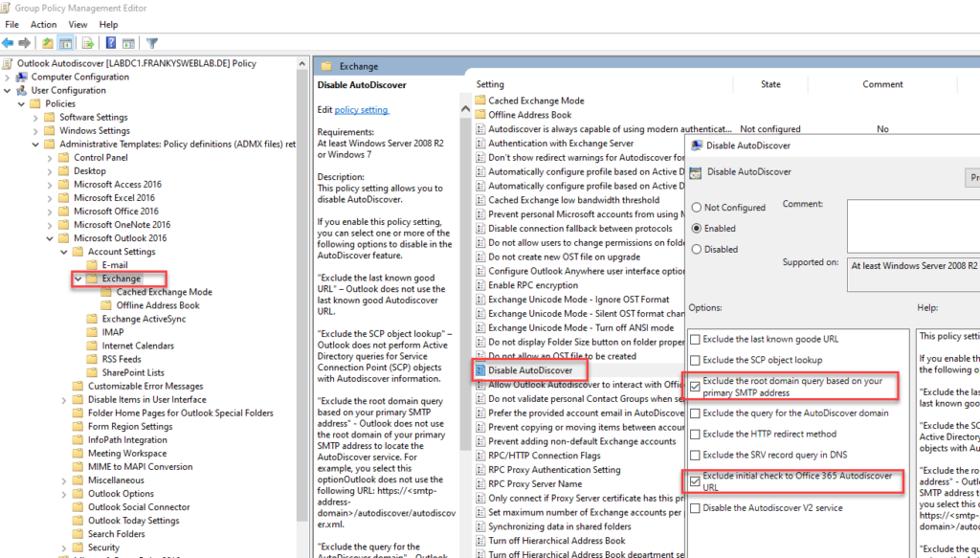Click the tree pane scroll-up arrow
Viewport: 980px width, 558px height.
coord(301,64)
